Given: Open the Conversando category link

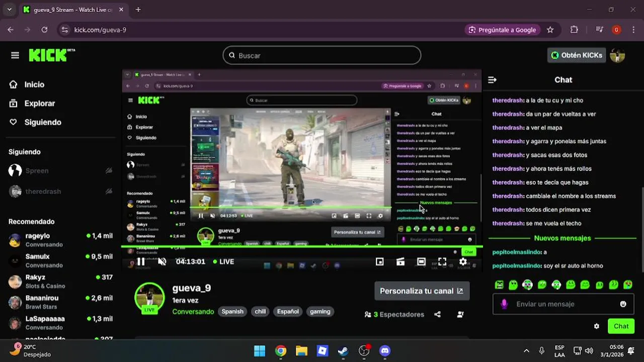Looking at the screenshot, I should coord(193,311).
